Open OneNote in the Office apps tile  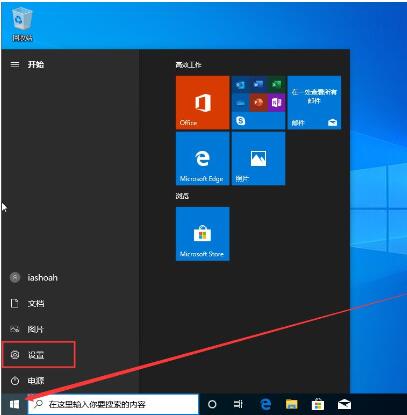tap(277, 103)
